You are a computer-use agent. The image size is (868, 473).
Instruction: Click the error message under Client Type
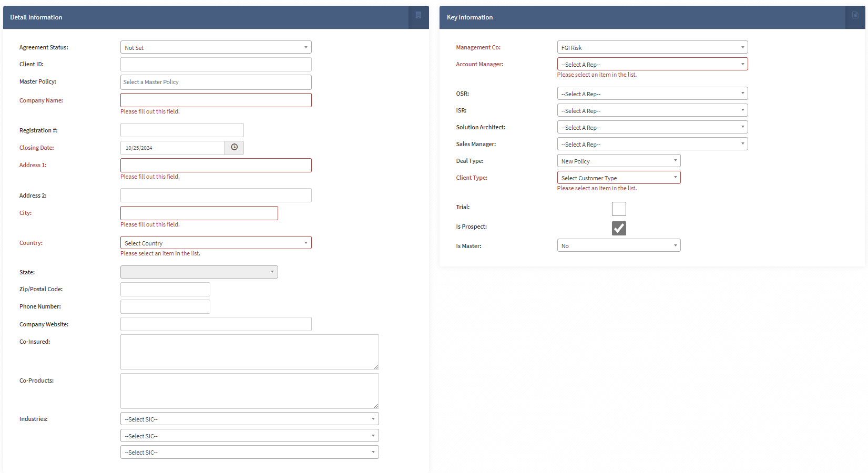(597, 188)
